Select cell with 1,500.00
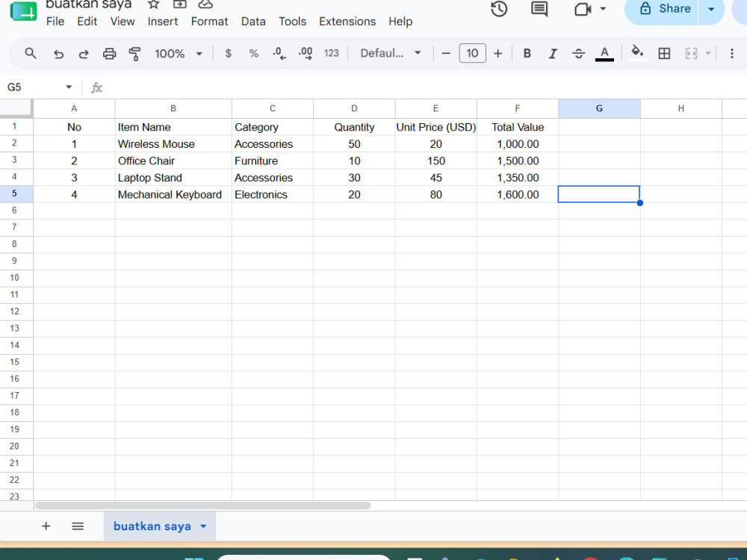 (x=518, y=161)
